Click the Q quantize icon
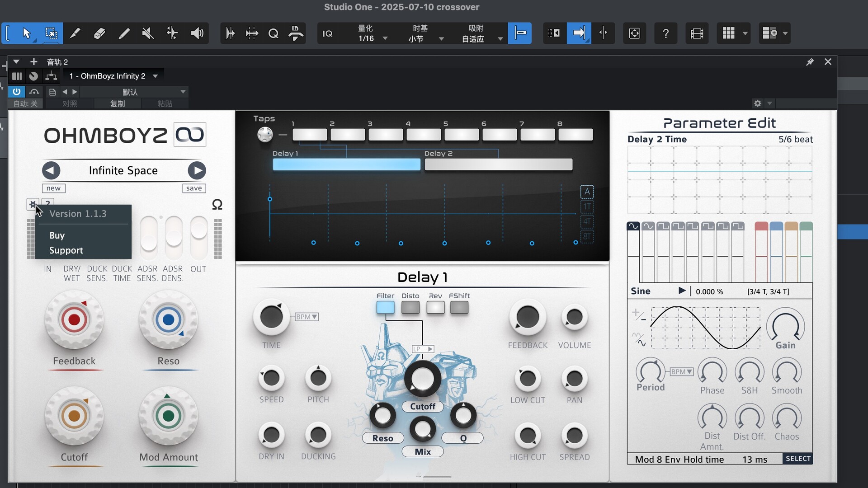The image size is (868, 488). [x=273, y=33]
